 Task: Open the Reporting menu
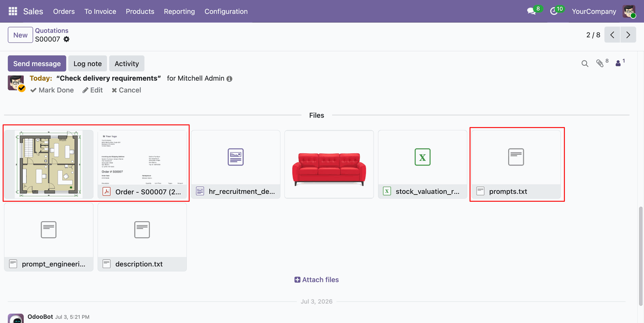(179, 11)
